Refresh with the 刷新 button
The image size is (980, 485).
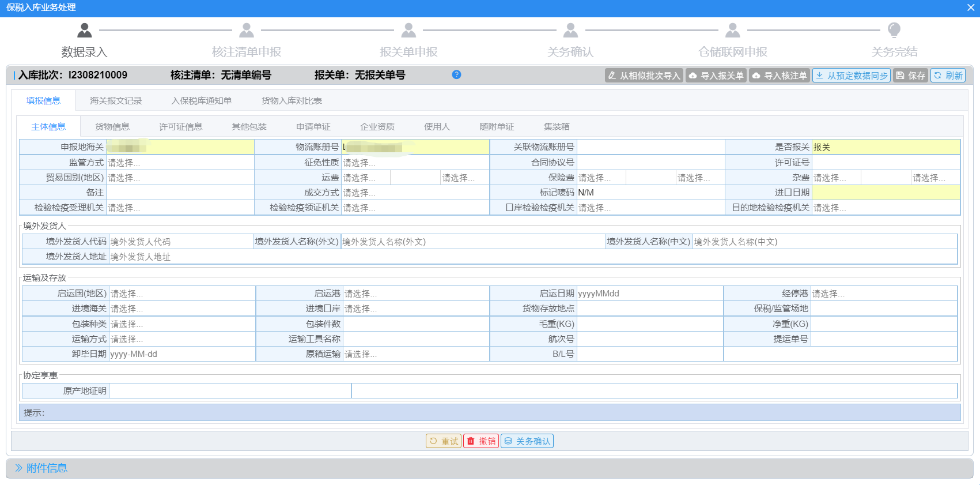click(948, 76)
